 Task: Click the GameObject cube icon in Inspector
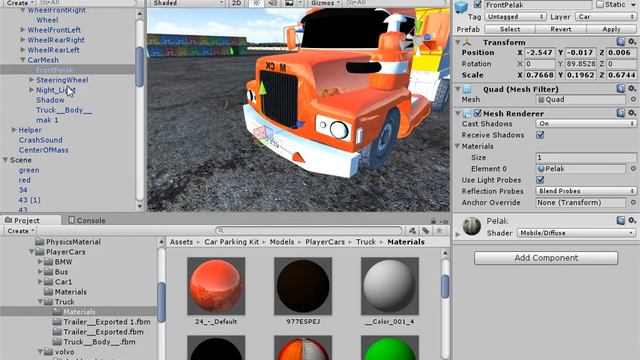(462, 7)
